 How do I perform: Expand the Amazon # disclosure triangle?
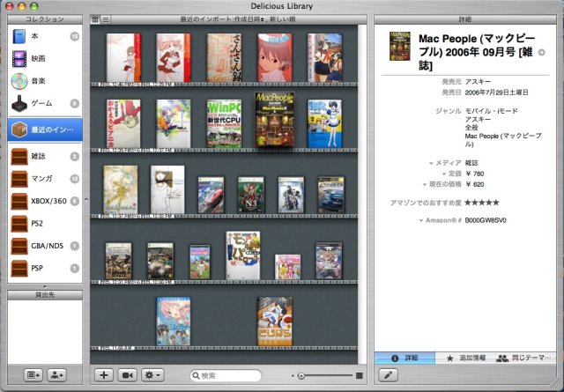(421, 220)
